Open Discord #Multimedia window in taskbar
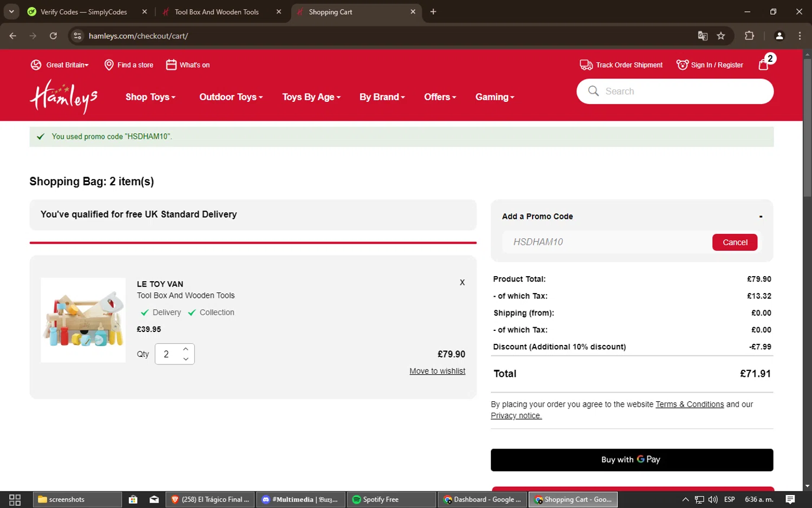The width and height of the screenshot is (812, 508). click(x=300, y=499)
